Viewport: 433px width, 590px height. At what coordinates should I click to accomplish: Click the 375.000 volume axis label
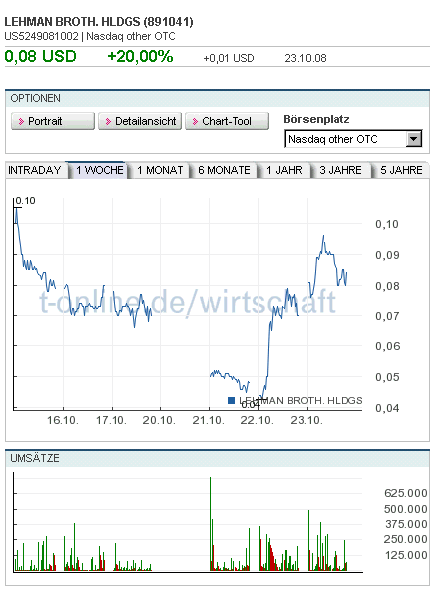[406, 524]
